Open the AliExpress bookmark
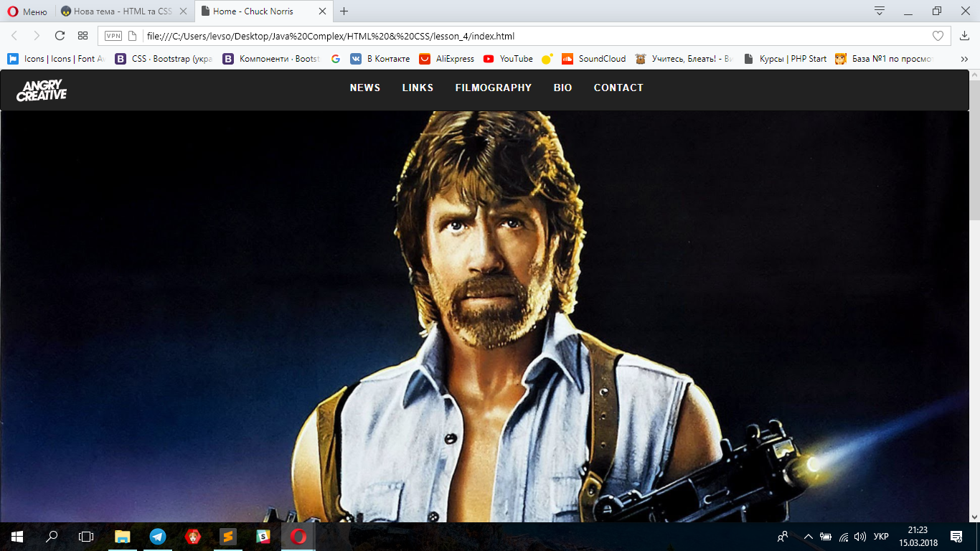The image size is (980, 551). click(446, 59)
